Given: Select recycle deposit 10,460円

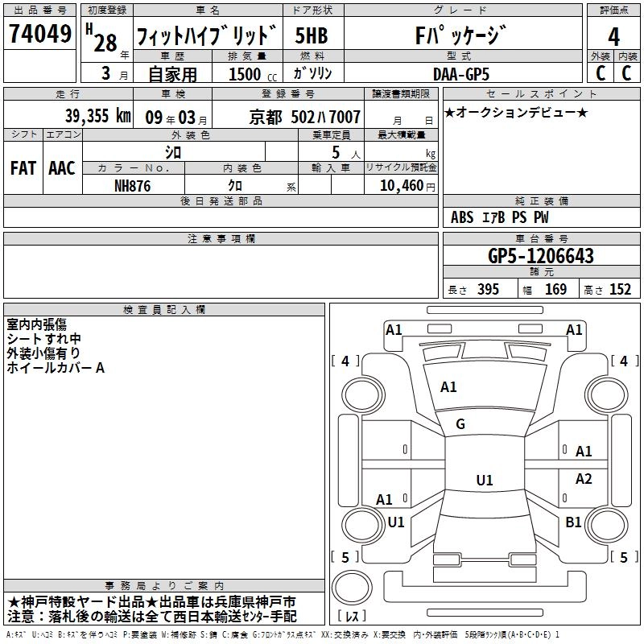Looking at the screenshot, I should click(x=407, y=186).
